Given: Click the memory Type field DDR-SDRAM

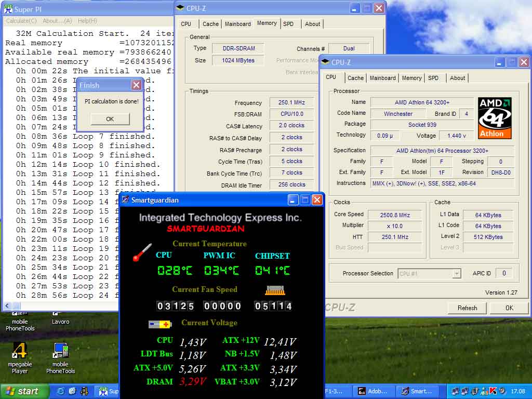Looking at the screenshot, I should 238,48.
